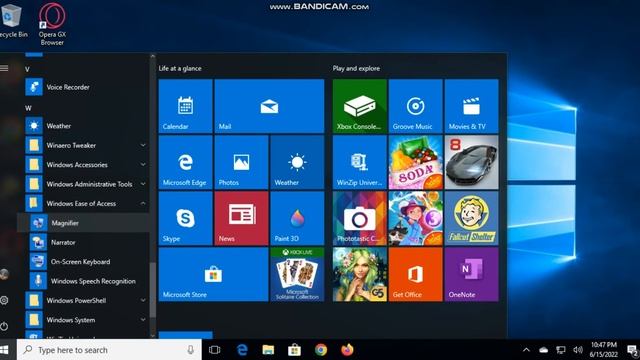Open Task View on taskbar

pyautogui.click(x=215, y=350)
